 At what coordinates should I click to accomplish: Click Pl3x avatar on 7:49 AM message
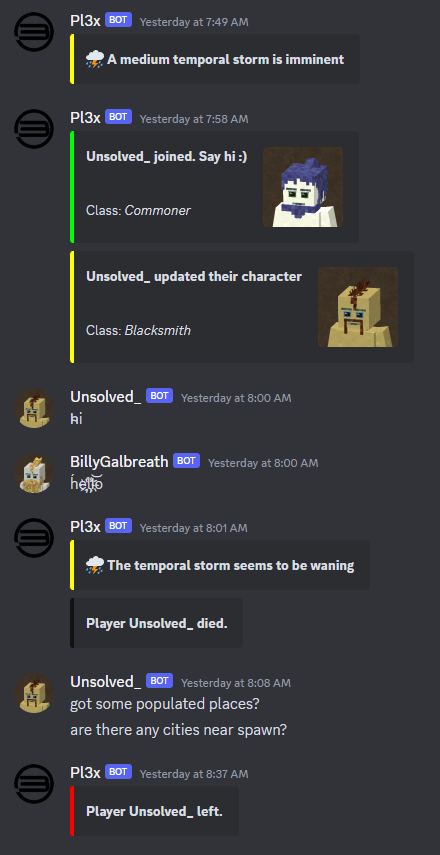click(x=34, y=32)
